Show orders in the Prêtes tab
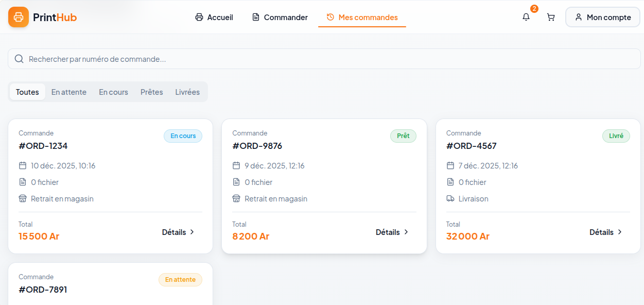Screen dimensions: 644x305 151,92
